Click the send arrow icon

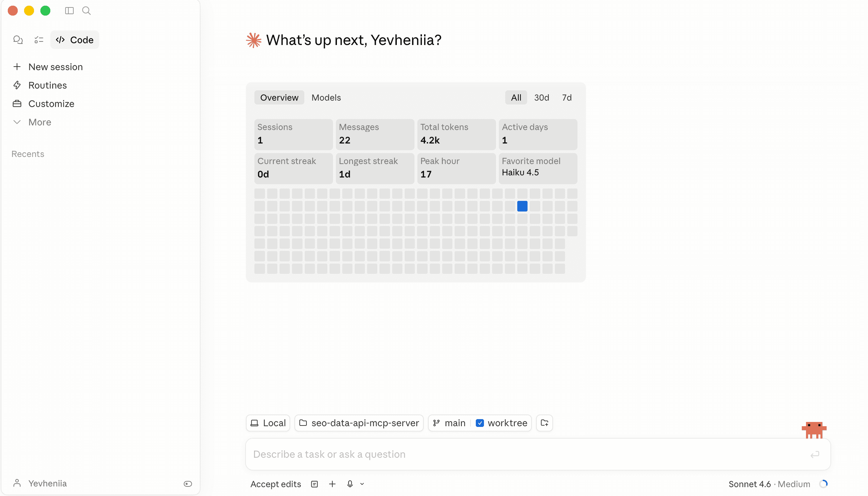pyautogui.click(x=815, y=454)
